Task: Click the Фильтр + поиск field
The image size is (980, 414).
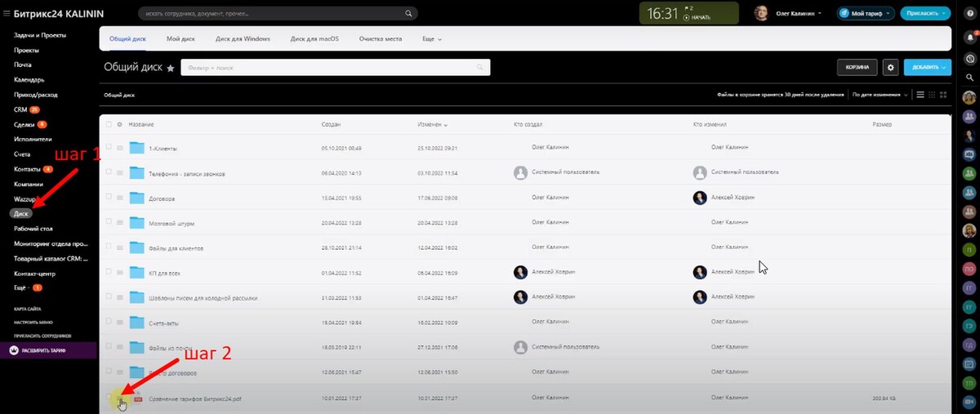Action: pos(335,67)
